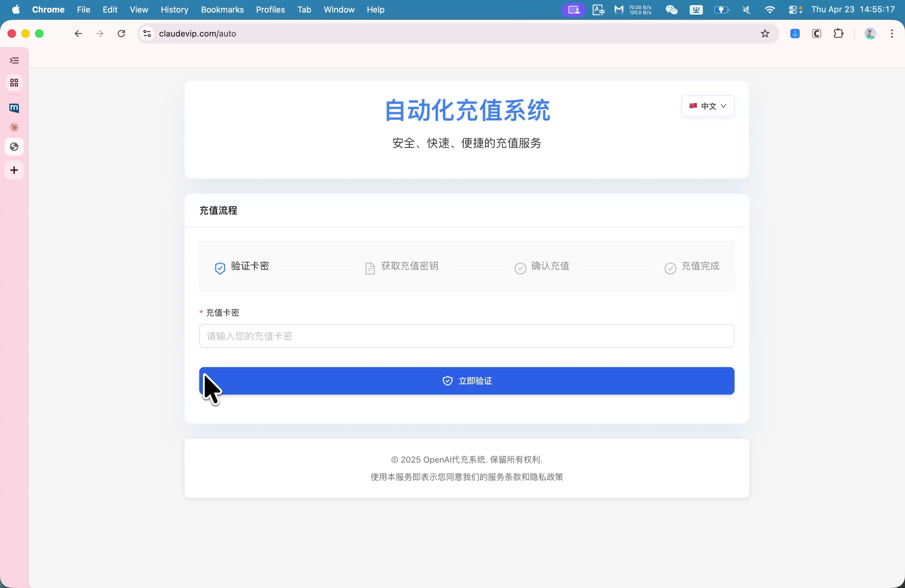
Task: Click the network speed monitor in menu bar
Action: pos(633,10)
